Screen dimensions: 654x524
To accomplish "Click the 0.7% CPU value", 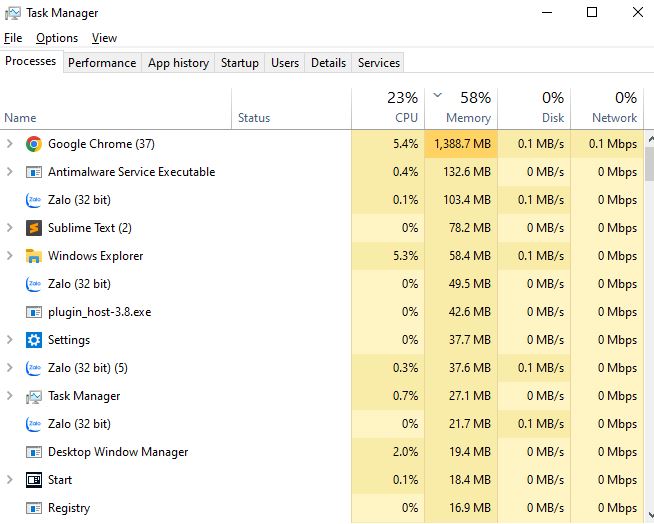I will (405, 396).
